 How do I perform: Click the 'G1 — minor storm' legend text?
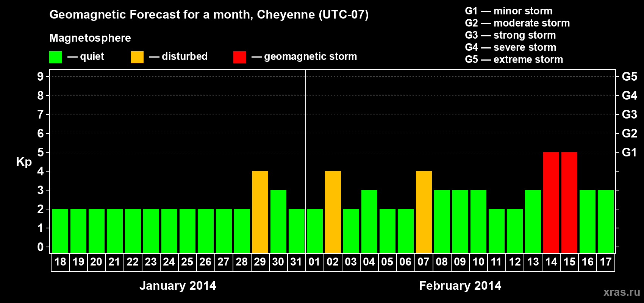[x=509, y=11]
